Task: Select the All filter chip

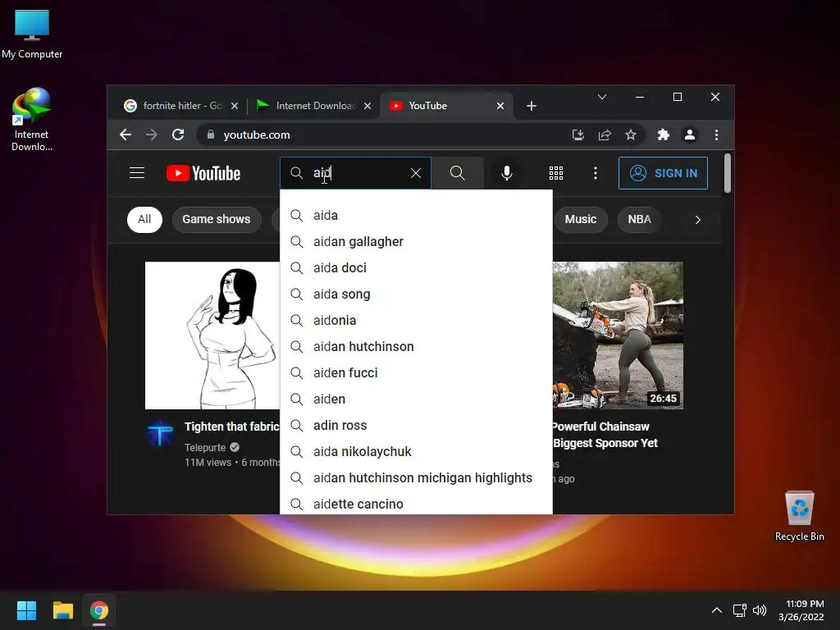Action: pyautogui.click(x=144, y=220)
